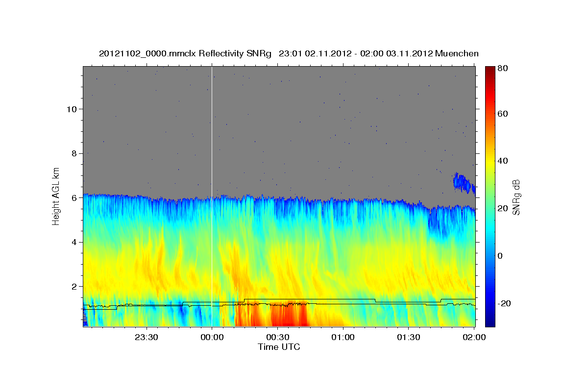Click the "Time UTC" axis label

pyautogui.click(x=279, y=347)
